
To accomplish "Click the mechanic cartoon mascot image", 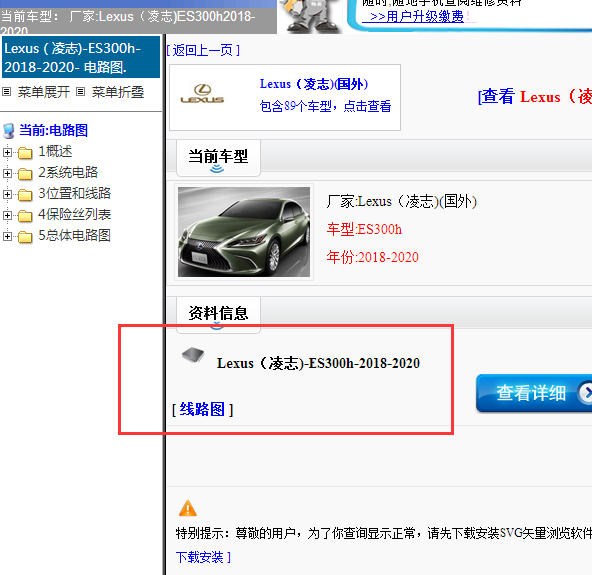I will coord(311,16).
